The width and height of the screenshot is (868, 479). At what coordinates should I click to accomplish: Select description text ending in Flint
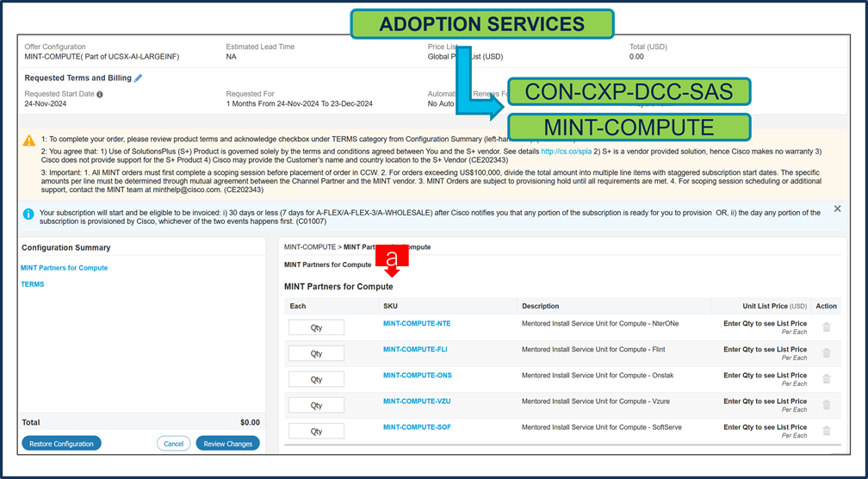click(x=593, y=350)
